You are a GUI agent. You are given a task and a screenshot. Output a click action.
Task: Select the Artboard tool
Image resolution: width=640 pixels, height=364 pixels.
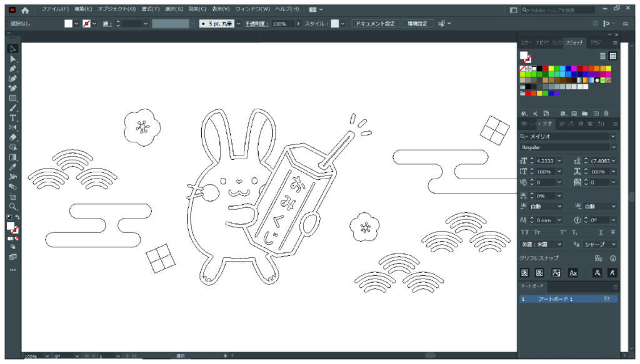pyautogui.click(x=12, y=197)
